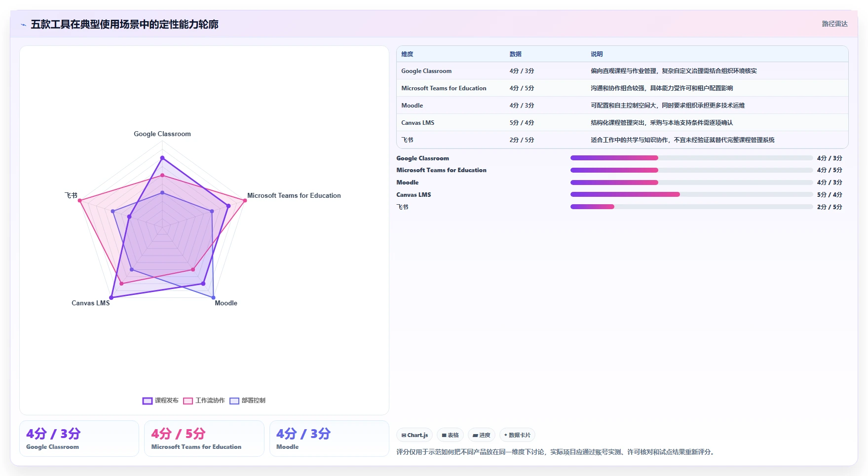Screen dimensions: 868x476
Task: Click the Google Classroom table row name
Action: coord(426,71)
